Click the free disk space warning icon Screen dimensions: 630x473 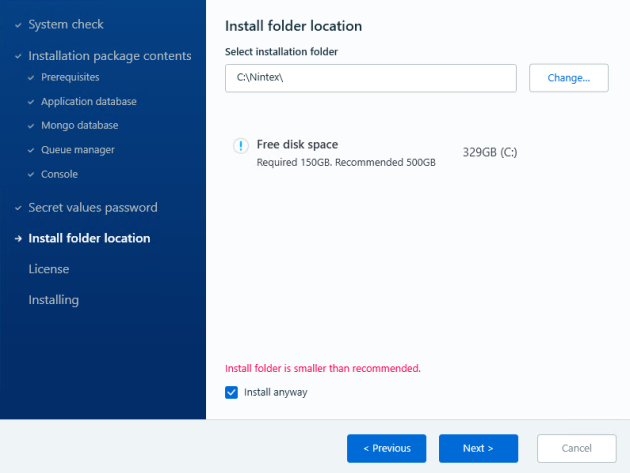[x=240, y=146]
